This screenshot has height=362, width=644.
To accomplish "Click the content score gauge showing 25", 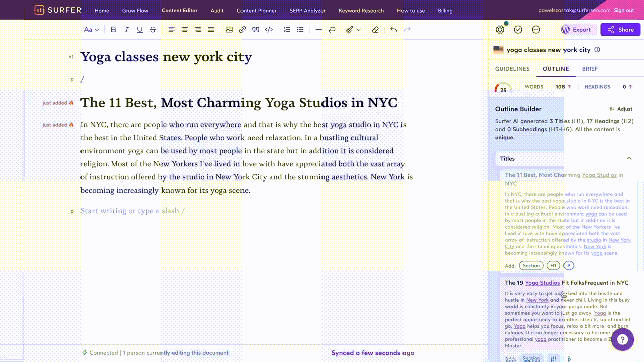I will pyautogui.click(x=502, y=88).
